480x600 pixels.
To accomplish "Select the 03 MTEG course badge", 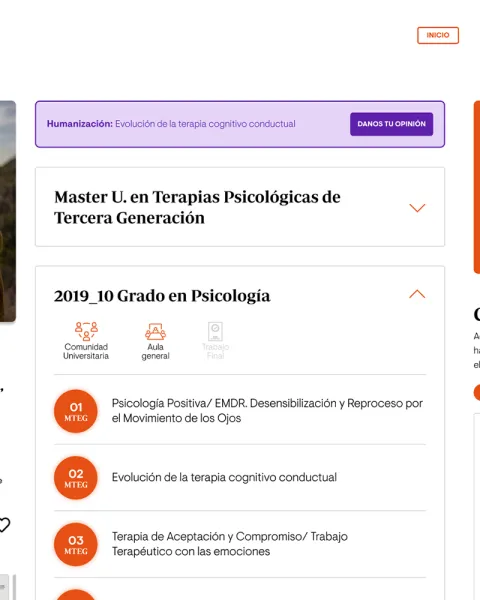I will click(x=76, y=545).
